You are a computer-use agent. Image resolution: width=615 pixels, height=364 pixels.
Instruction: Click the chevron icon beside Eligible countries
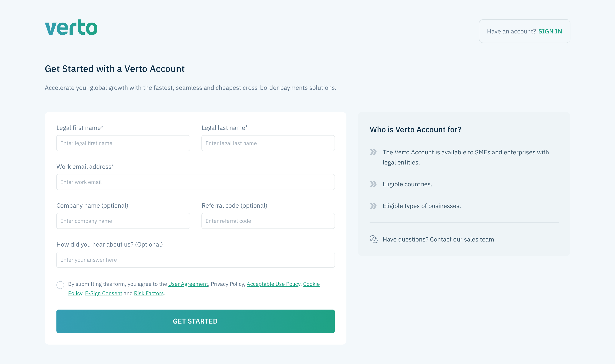point(373,184)
